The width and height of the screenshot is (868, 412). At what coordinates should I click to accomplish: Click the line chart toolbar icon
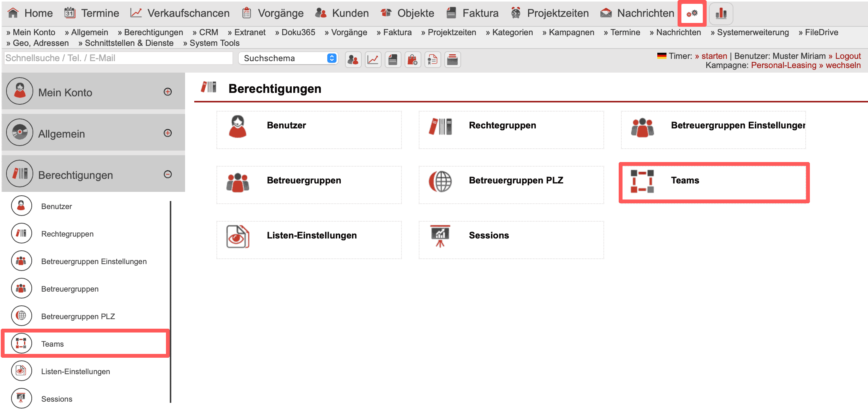coord(373,60)
